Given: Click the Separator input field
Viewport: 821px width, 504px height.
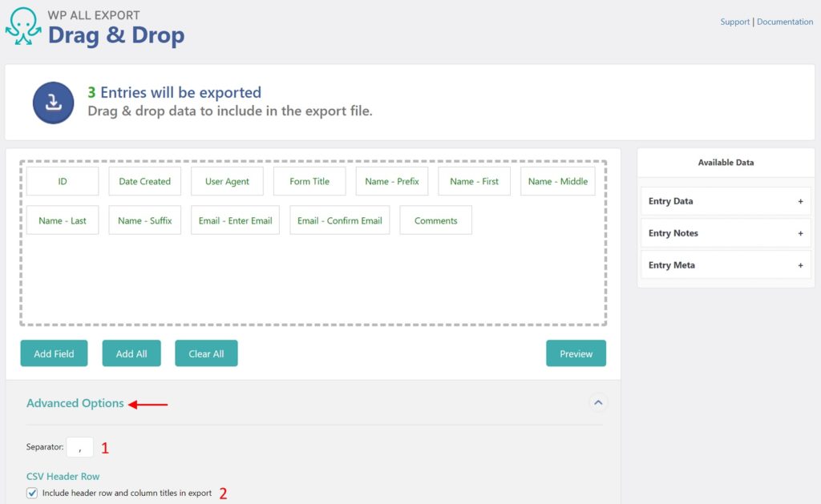Looking at the screenshot, I should pos(79,446).
